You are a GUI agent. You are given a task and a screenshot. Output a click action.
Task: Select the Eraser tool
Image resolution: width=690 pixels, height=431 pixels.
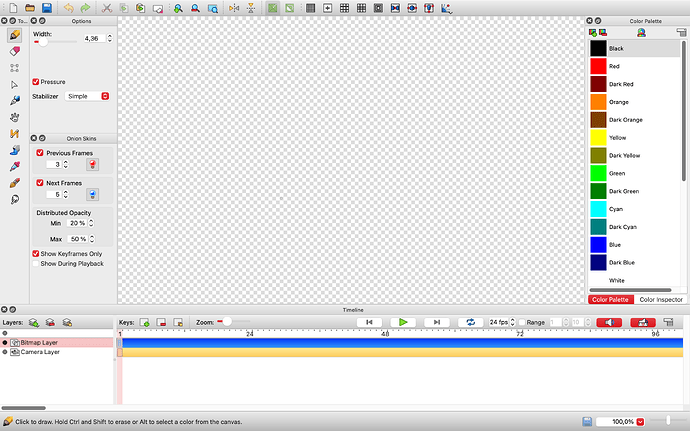coord(15,51)
